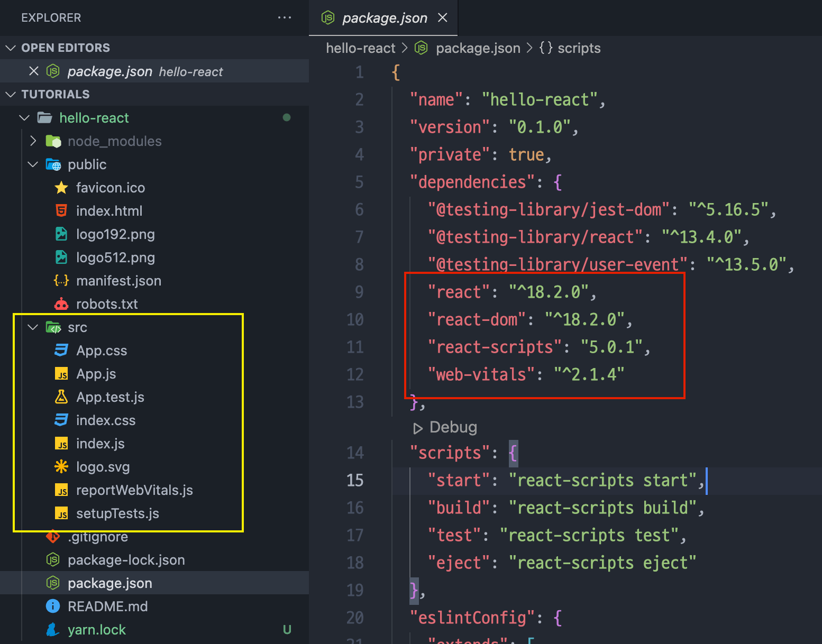This screenshot has height=644, width=822.
Task: Click the JS icon beside App.js
Action: pyautogui.click(x=61, y=374)
